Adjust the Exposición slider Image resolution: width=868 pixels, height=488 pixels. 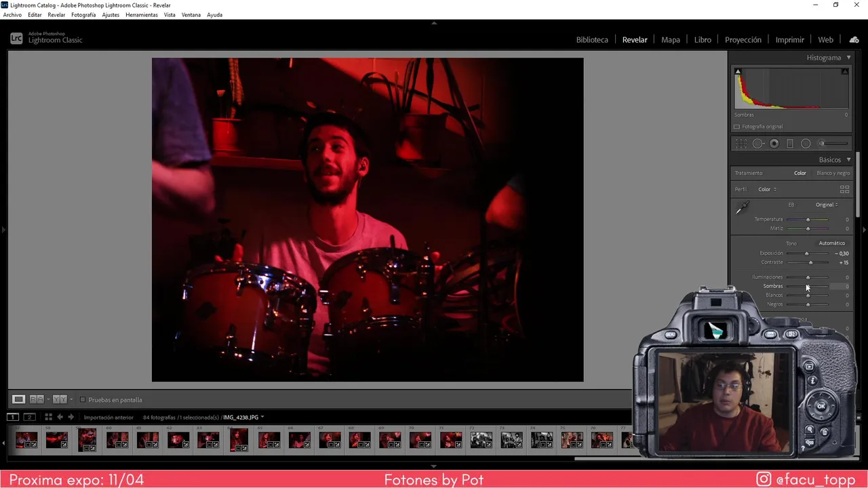pos(806,253)
